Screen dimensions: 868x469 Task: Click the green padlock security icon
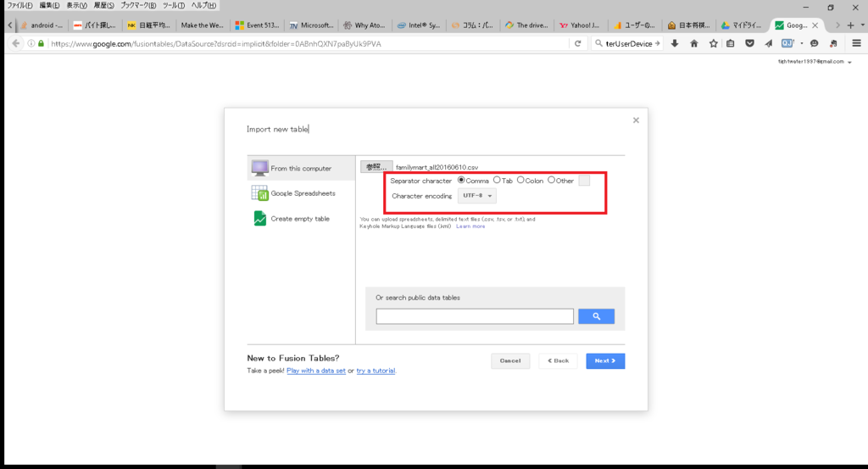pyautogui.click(x=41, y=43)
